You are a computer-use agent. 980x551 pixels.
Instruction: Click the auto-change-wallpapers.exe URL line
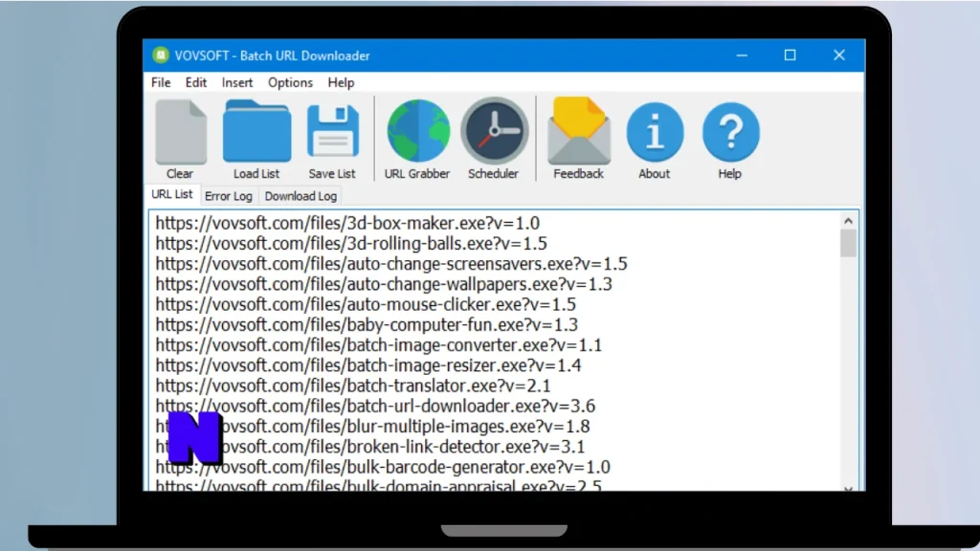(384, 284)
